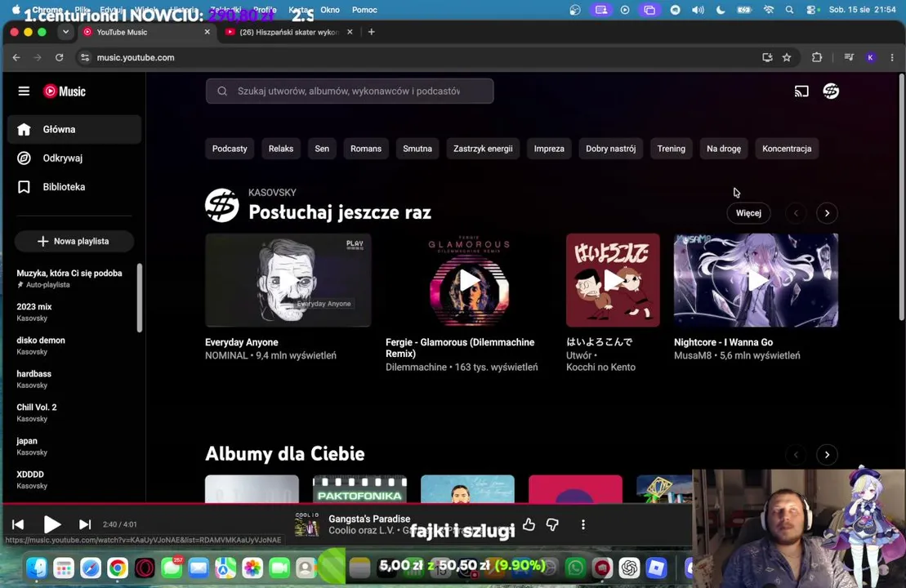The height and width of the screenshot is (588, 906).
Task: Open player three-dot options menu
Action: 583,524
